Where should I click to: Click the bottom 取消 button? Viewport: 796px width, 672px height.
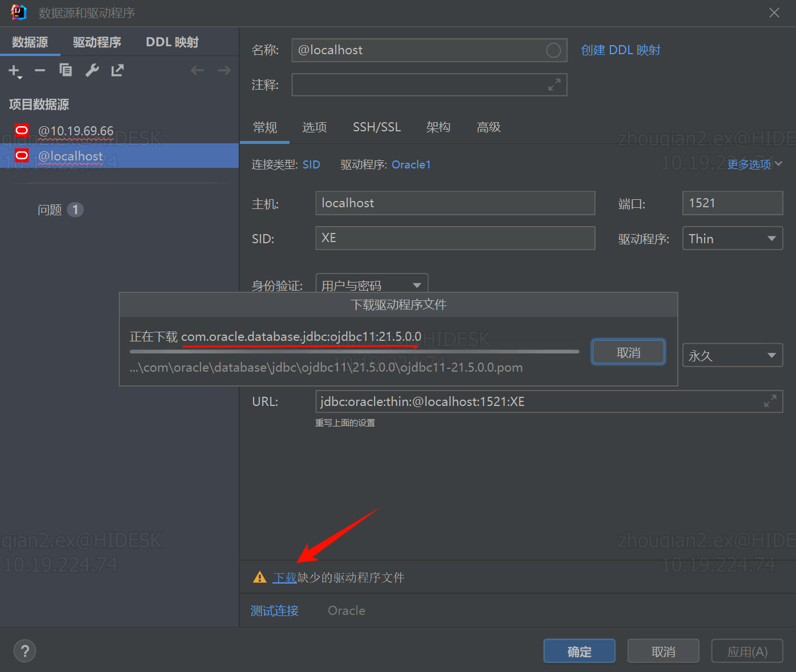(664, 651)
